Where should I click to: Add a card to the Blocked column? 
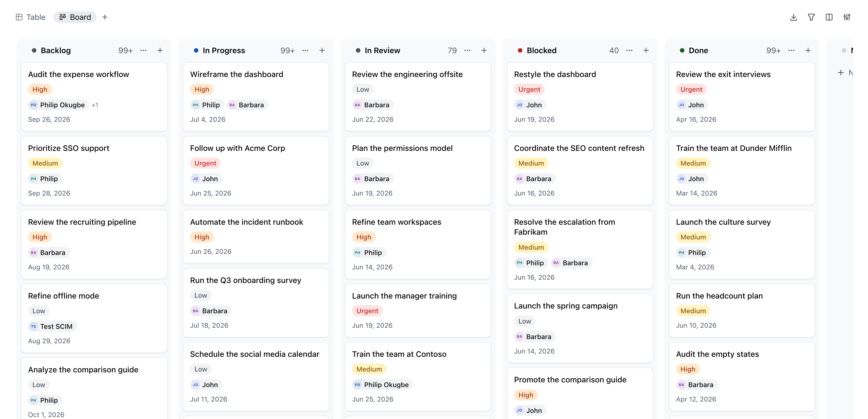coord(646,51)
